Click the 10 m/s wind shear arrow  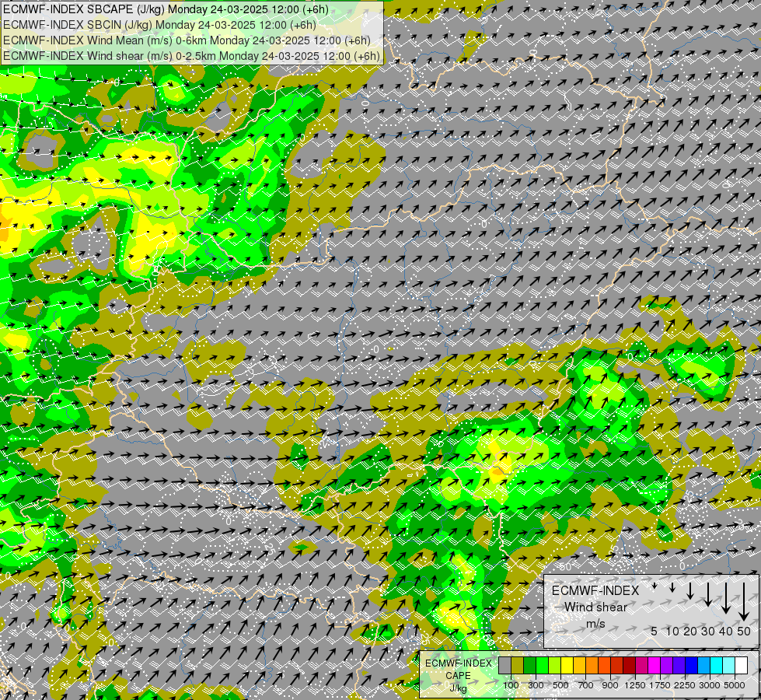[672, 588]
